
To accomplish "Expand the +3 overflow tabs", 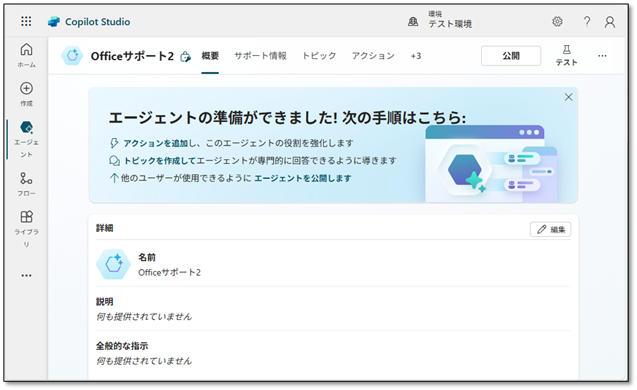I will coord(416,56).
